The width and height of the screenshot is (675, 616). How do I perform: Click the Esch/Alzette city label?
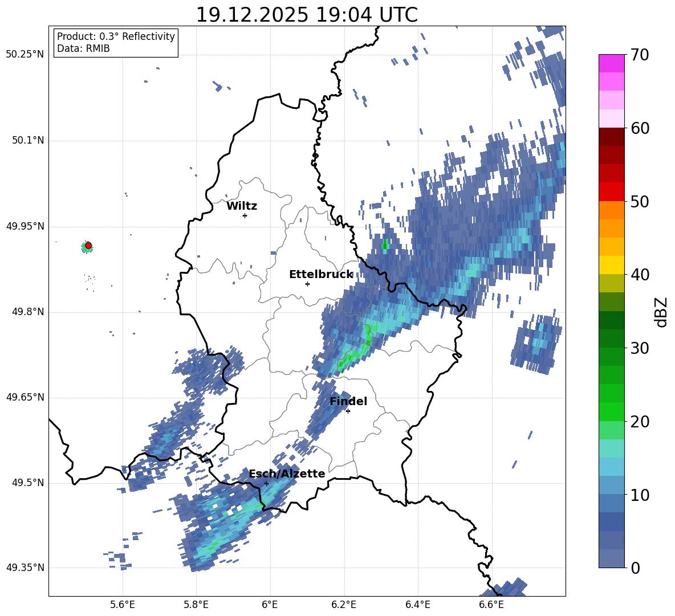point(287,474)
